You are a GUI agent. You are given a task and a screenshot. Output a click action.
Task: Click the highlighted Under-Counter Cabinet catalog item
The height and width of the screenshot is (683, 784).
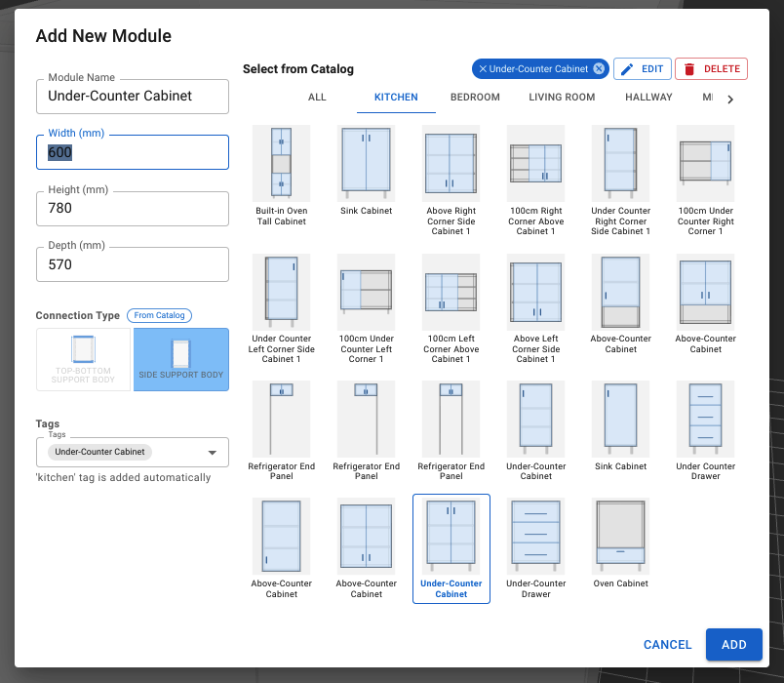coord(451,548)
